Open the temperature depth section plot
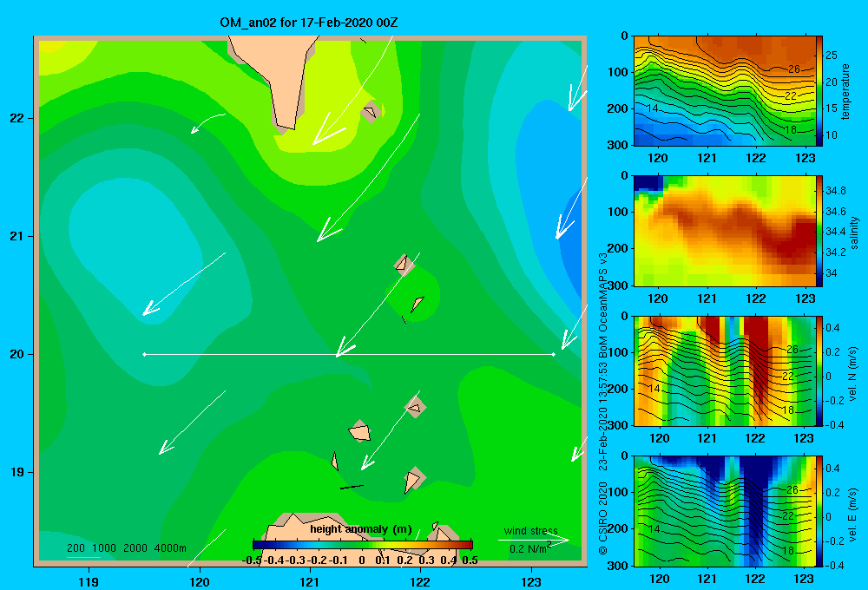This screenshot has width=868, height=590. click(725, 91)
